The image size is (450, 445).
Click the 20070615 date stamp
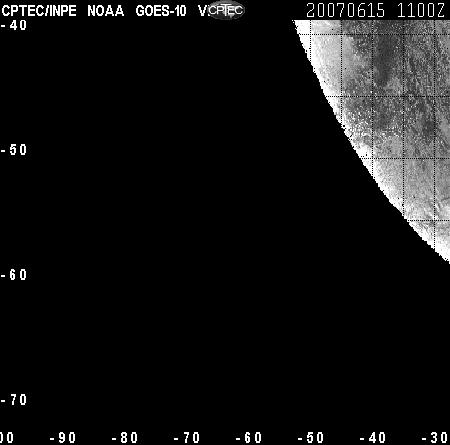[x=345, y=11]
